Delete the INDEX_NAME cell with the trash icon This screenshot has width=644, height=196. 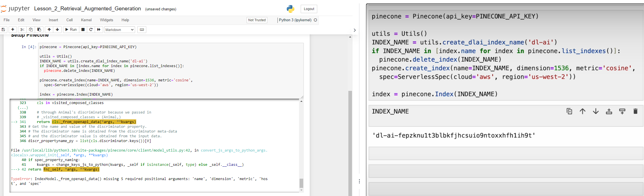tap(635, 111)
